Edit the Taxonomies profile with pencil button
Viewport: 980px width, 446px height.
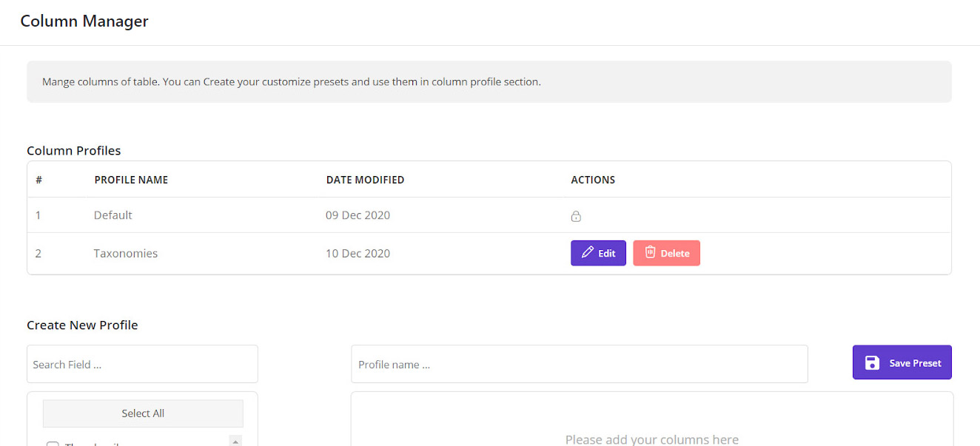tap(598, 253)
